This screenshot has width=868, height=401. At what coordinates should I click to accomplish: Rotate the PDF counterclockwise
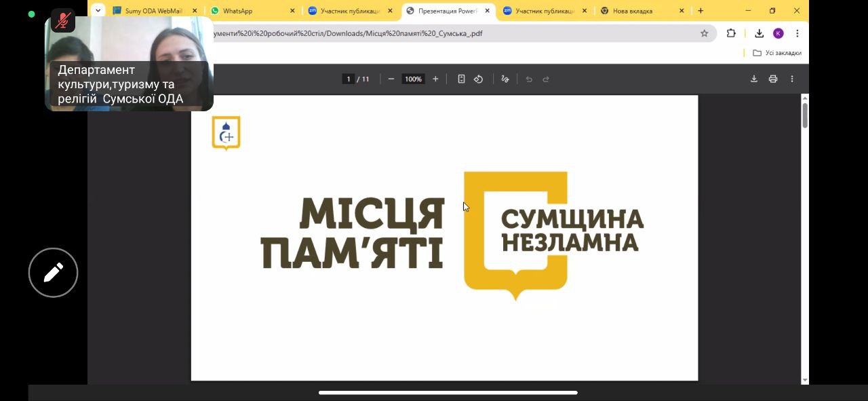coord(478,79)
